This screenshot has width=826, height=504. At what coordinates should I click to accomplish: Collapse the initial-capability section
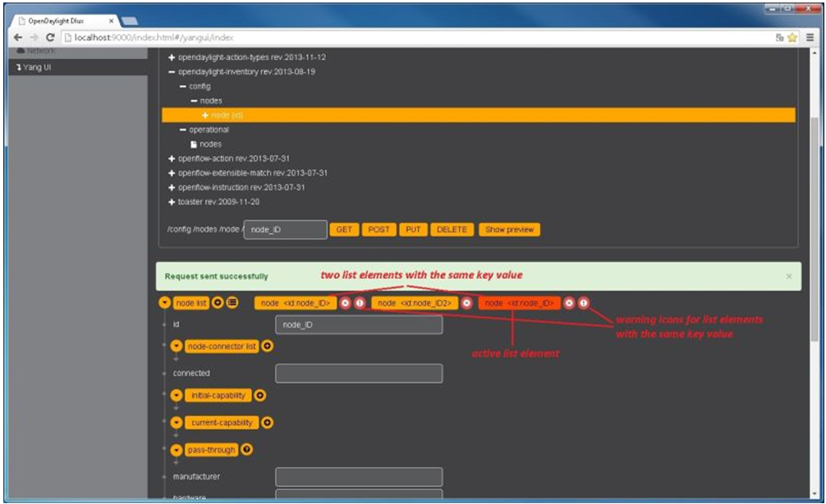[x=177, y=395]
